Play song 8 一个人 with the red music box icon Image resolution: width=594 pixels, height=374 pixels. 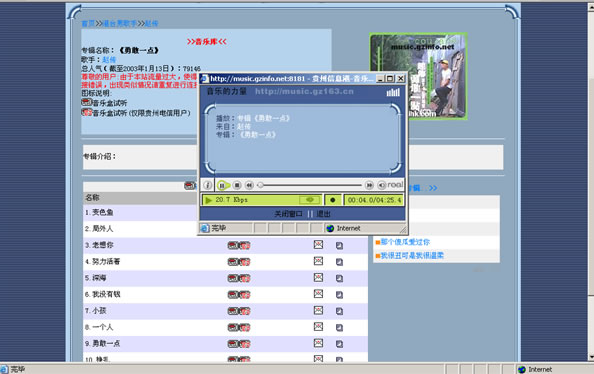pos(245,328)
